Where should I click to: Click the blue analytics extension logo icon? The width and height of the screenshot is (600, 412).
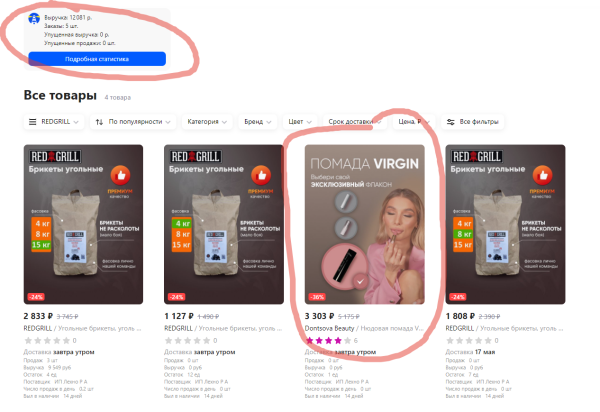pyautogui.click(x=34, y=18)
